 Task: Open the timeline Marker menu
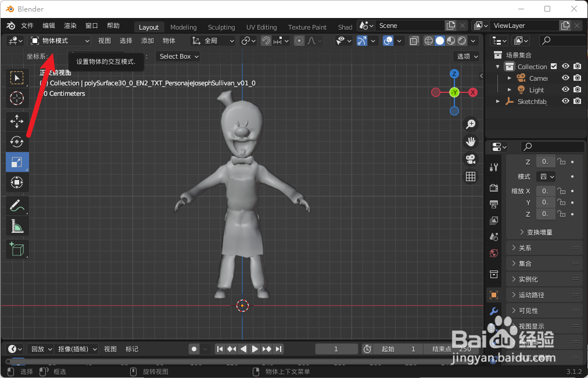pos(132,349)
